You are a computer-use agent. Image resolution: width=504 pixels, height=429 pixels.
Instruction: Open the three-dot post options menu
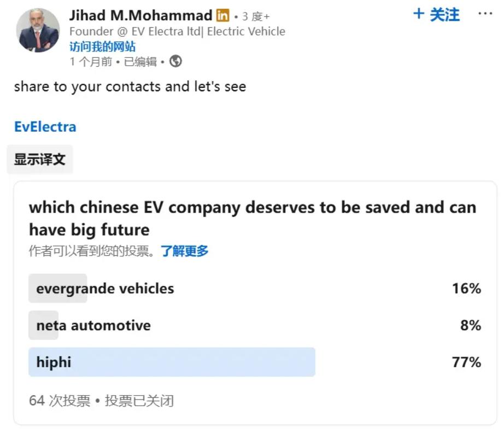point(485,14)
